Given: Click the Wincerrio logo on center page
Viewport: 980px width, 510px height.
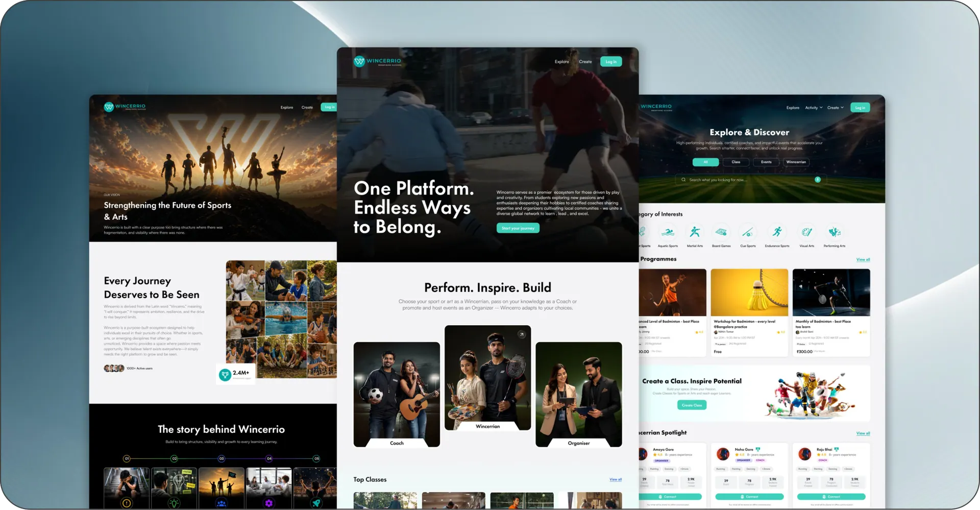Looking at the screenshot, I should click(378, 62).
